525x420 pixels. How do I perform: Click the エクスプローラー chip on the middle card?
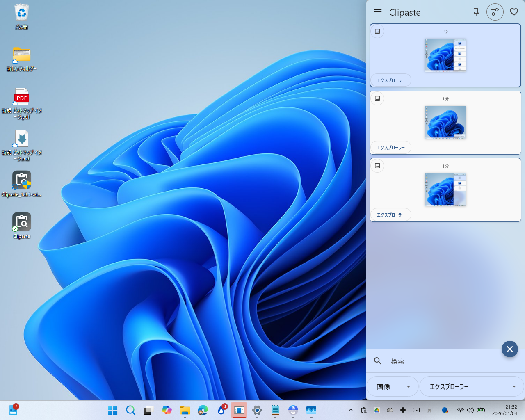(391, 148)
